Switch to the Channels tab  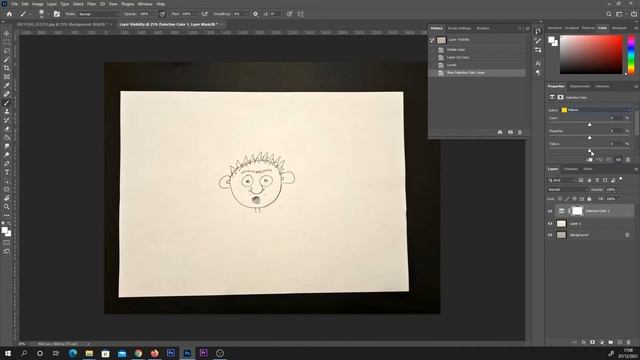click(571, 169)
